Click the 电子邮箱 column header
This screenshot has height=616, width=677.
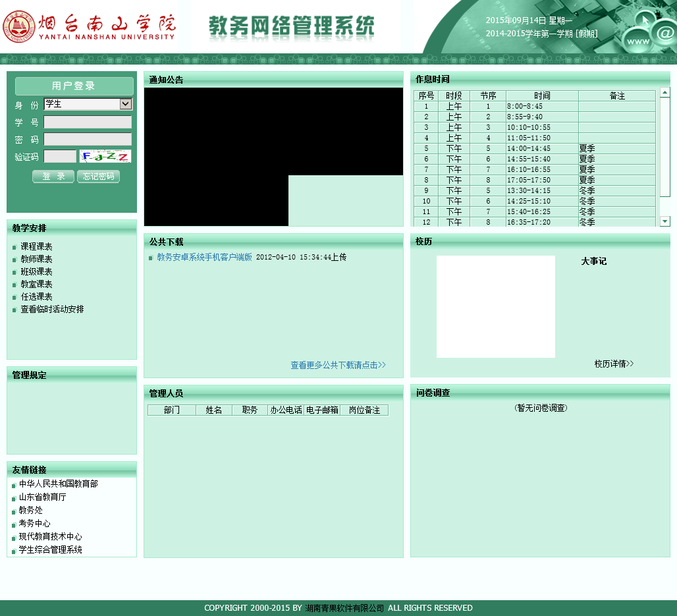click(x=322, y=410)
